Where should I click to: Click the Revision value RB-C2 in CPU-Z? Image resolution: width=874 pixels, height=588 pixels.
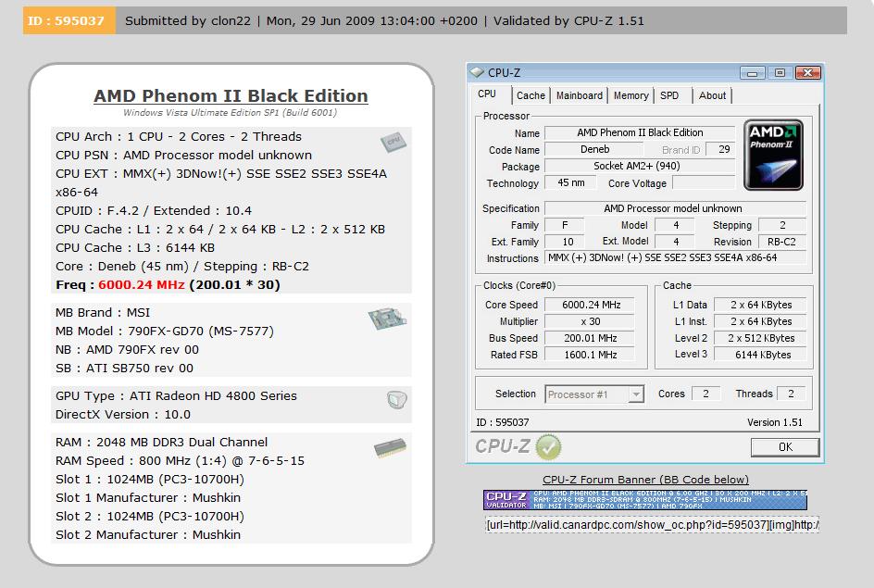pos(782,242)
